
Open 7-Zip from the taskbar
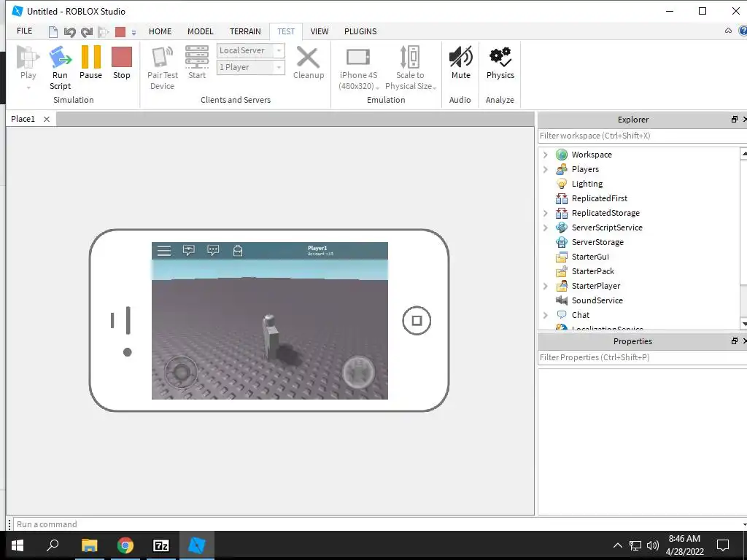pos(161,545)
